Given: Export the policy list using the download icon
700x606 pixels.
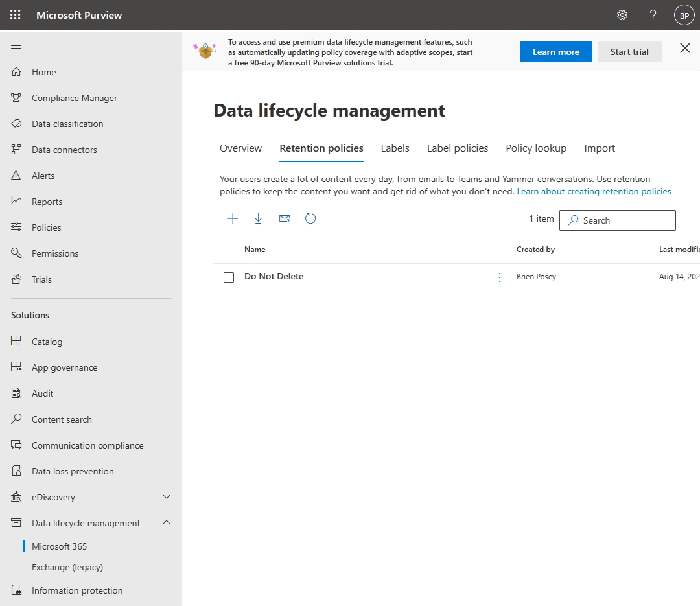Looking at the screenshot, I should click(x=259, y=218).
